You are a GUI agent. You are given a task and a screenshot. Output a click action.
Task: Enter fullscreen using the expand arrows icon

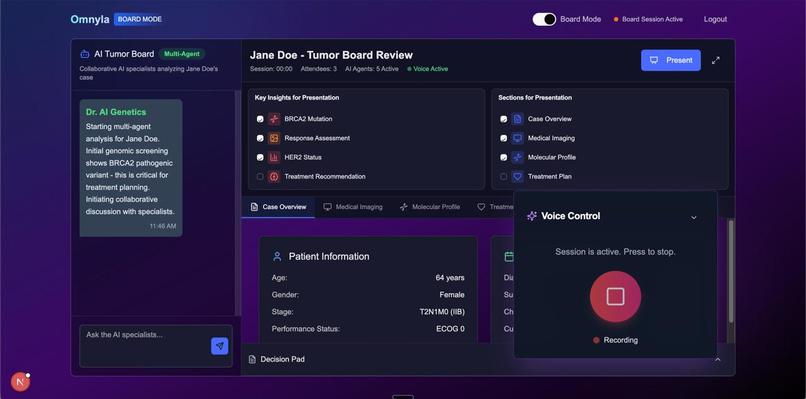(x=716, y=60)
